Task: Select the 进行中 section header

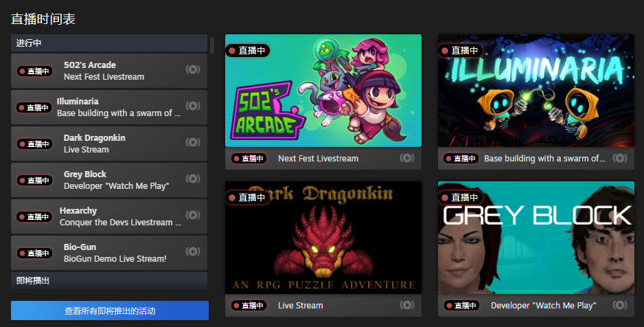Action: [x=109, y=43]
